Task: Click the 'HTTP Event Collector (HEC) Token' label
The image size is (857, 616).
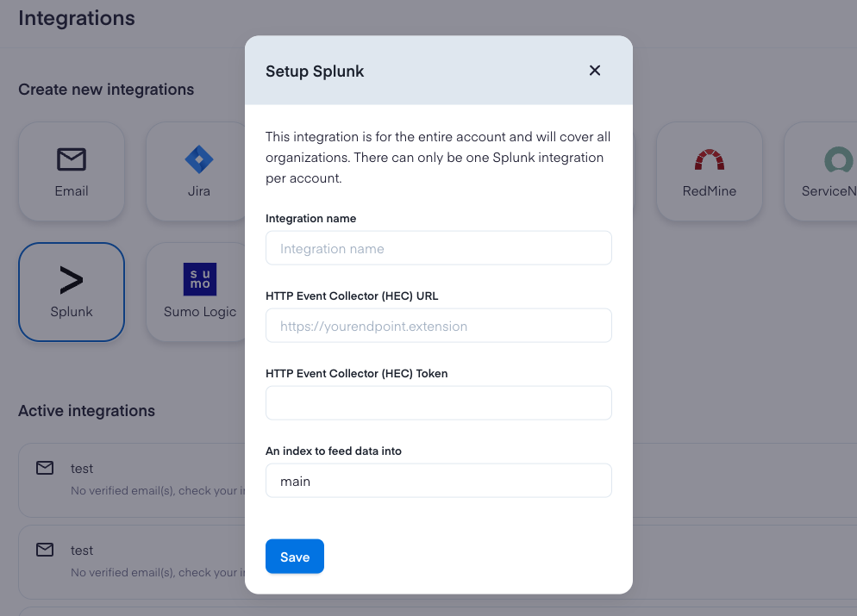Action: pos(356,374)
